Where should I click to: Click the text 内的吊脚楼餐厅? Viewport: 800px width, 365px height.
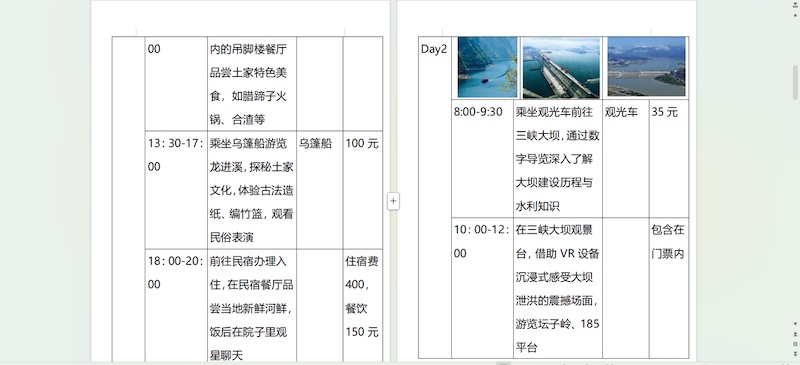(248, 49)
